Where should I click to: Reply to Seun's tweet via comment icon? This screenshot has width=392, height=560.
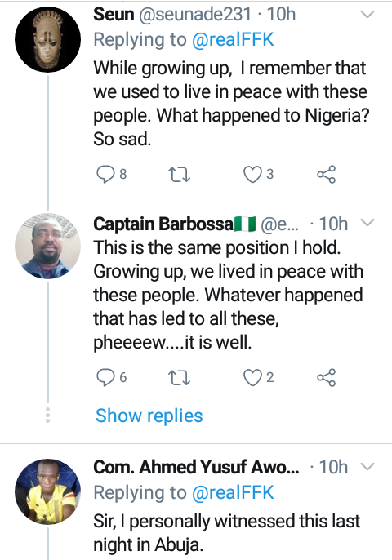tap(105, 175)
